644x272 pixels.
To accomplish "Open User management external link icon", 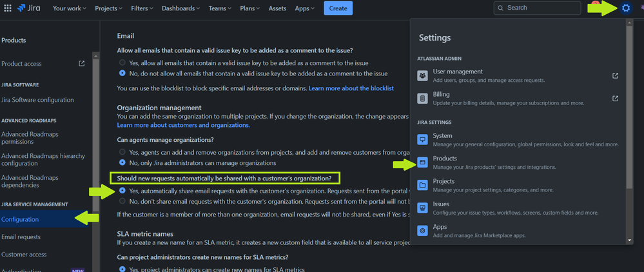I will (615, 75).
